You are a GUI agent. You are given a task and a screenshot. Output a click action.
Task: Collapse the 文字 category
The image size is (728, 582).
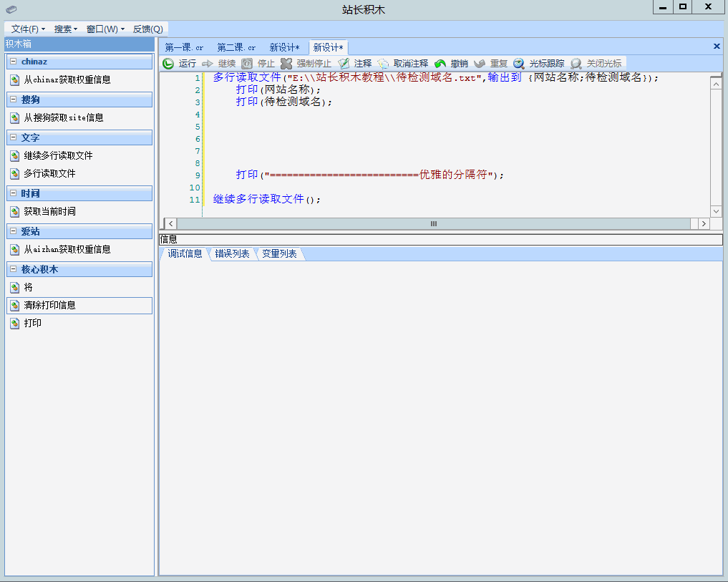pos(14,137)
